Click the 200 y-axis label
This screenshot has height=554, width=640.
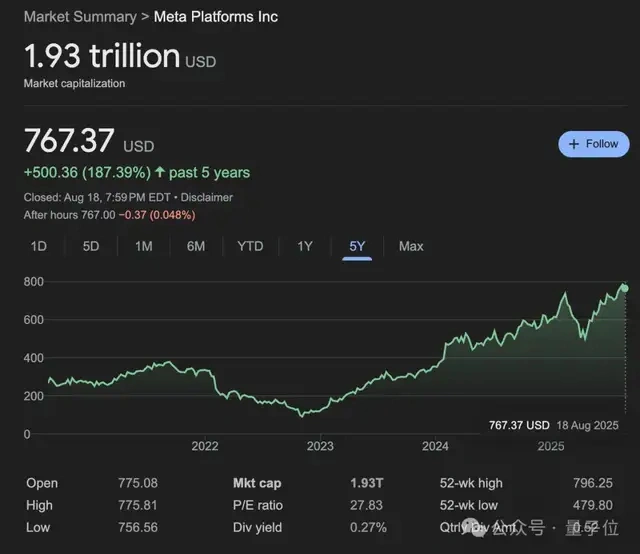tap(33, 396)
